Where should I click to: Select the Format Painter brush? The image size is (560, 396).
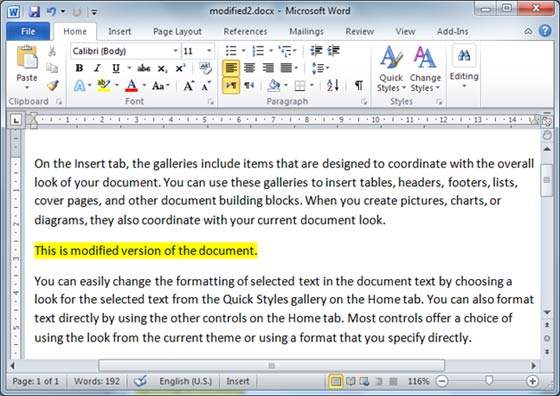[x=53, y=85]
